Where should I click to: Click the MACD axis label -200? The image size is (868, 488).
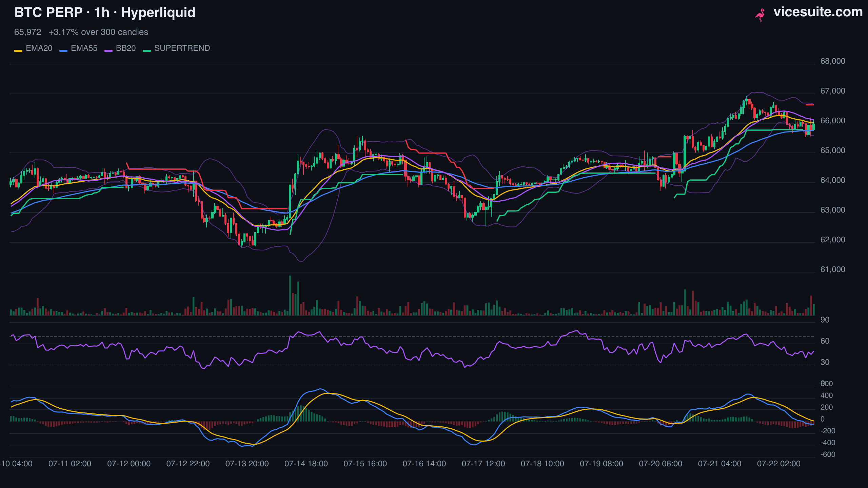[x=828, y=431]
